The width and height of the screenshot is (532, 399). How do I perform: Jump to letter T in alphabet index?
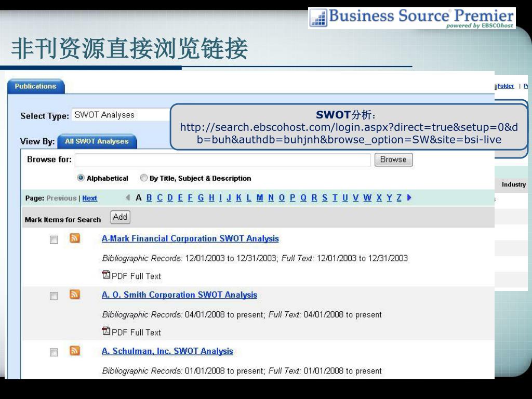coord(335,198)
